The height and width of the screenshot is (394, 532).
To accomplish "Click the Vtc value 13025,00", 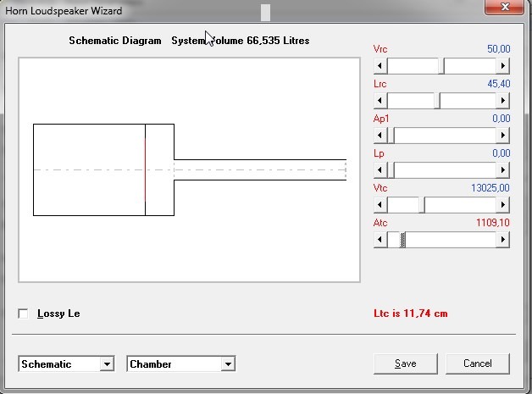I will click(x=490, y=188).
